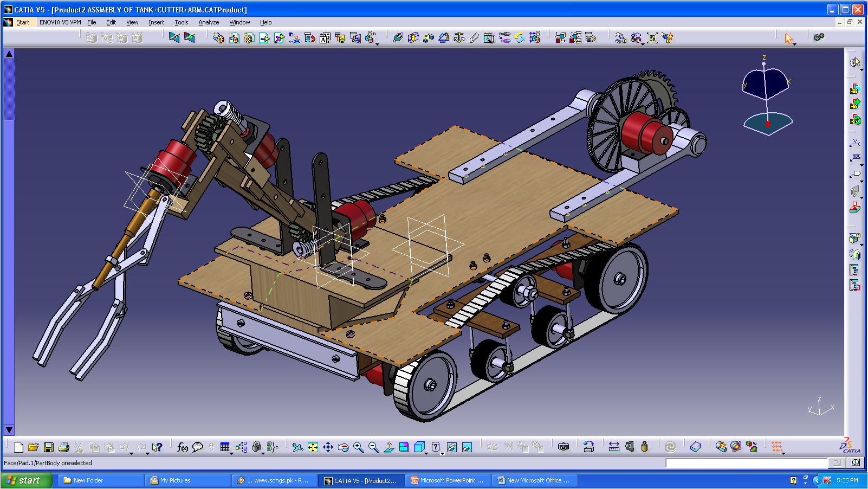Select the Contact Constraint icon
Image resolution: width=868 pixels, height=489 pixels.
coord(413,37)
